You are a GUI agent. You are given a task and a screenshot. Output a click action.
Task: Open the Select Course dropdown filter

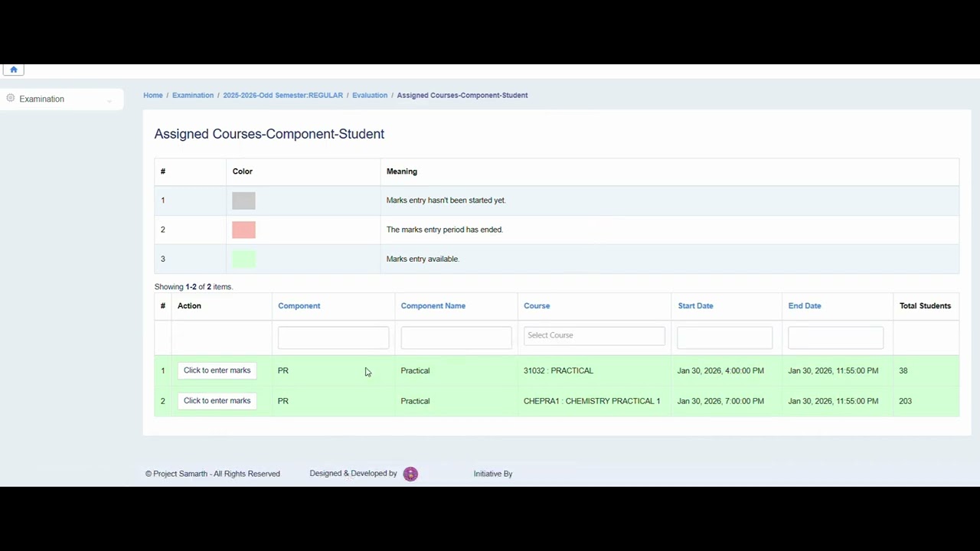[594, 335]
